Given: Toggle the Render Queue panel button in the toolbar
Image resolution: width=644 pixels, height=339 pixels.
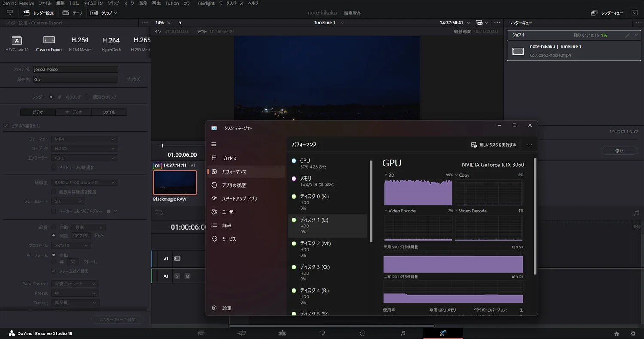Looking at the screenshot, I should tap(608, 13).
